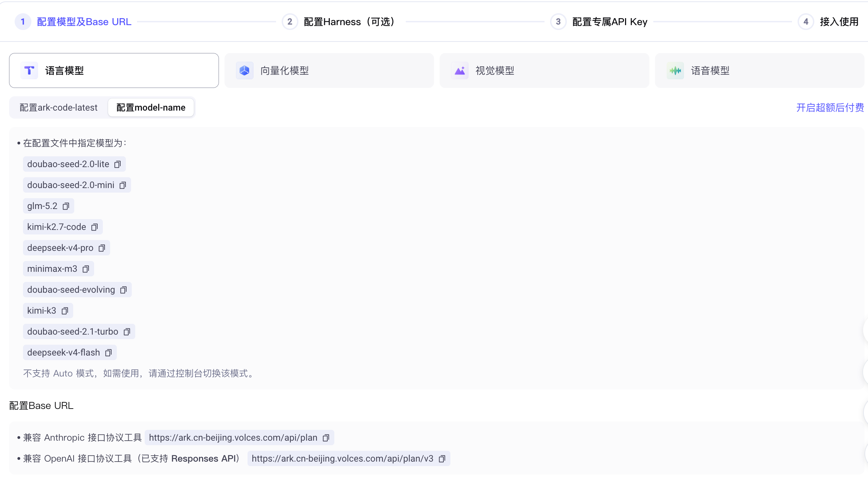Copy the kimi-k2.7-code model name
Screen dimensions: 868x478
pos(94,227)
